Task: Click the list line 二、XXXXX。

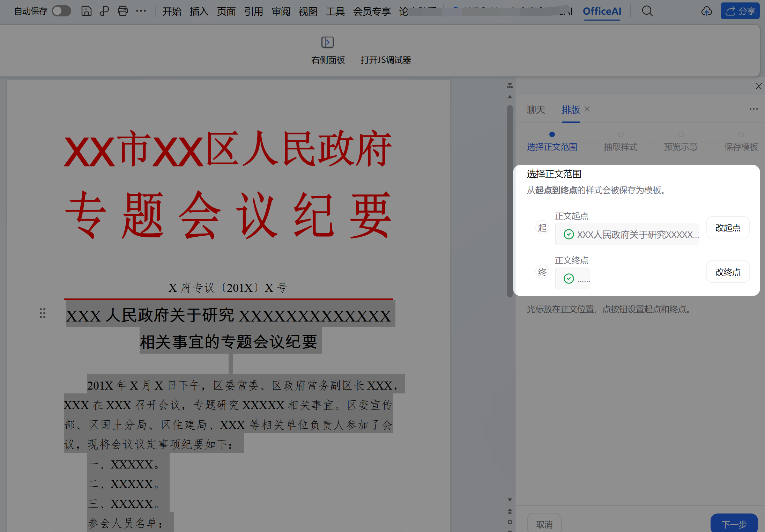Action: coord(124,484)
